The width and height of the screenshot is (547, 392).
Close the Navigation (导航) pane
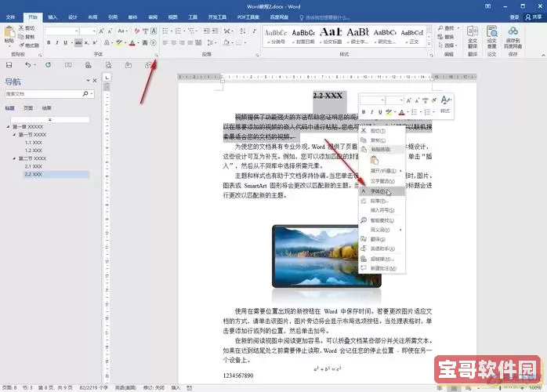point(95,80)
